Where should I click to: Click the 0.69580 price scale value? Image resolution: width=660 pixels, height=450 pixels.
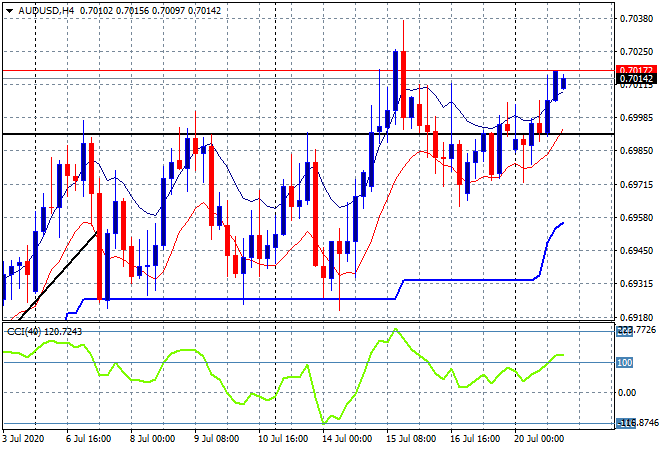pyautogui.click(x=636, y=217)
